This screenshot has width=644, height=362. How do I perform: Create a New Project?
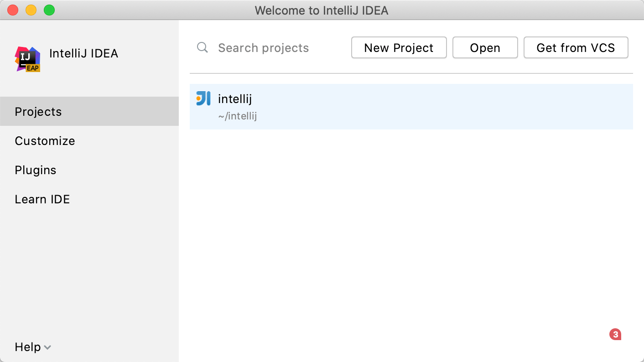coord(399,48)
